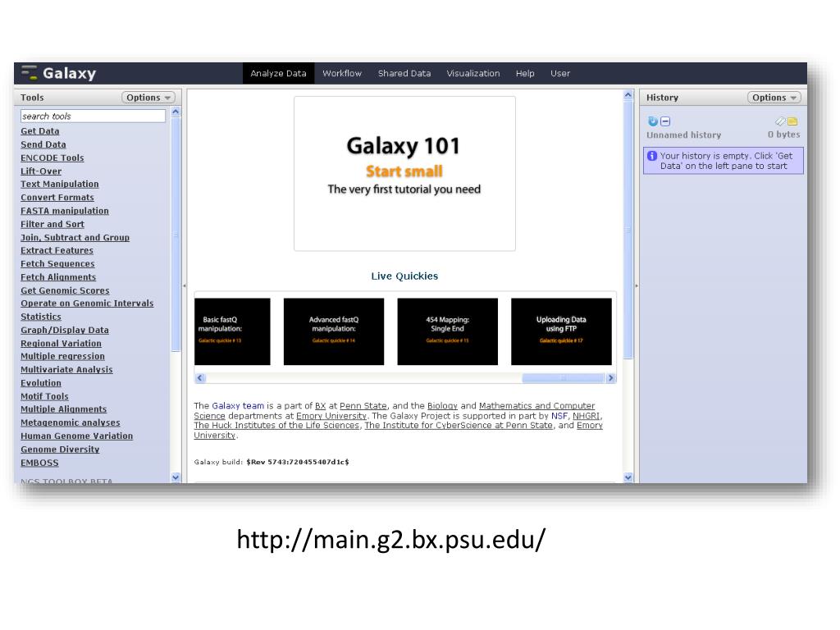Open the History Options dropdown
The height and width of the screenshot is (630, 840).
(774, 98)
